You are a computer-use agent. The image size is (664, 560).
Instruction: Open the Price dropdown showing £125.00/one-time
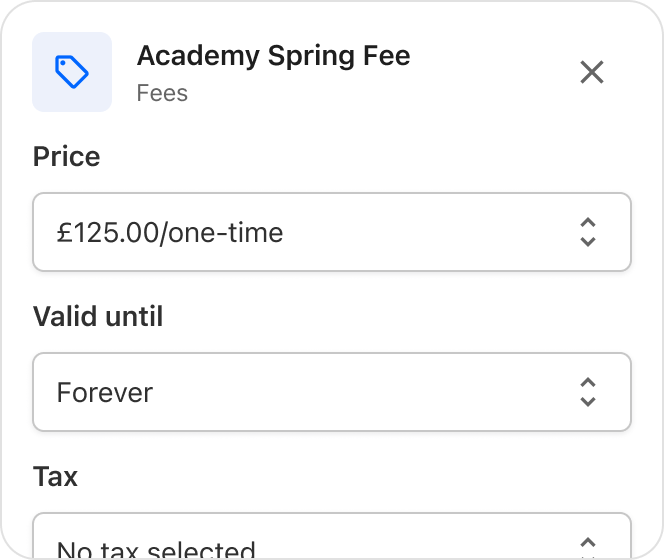[x=332, y=232]
